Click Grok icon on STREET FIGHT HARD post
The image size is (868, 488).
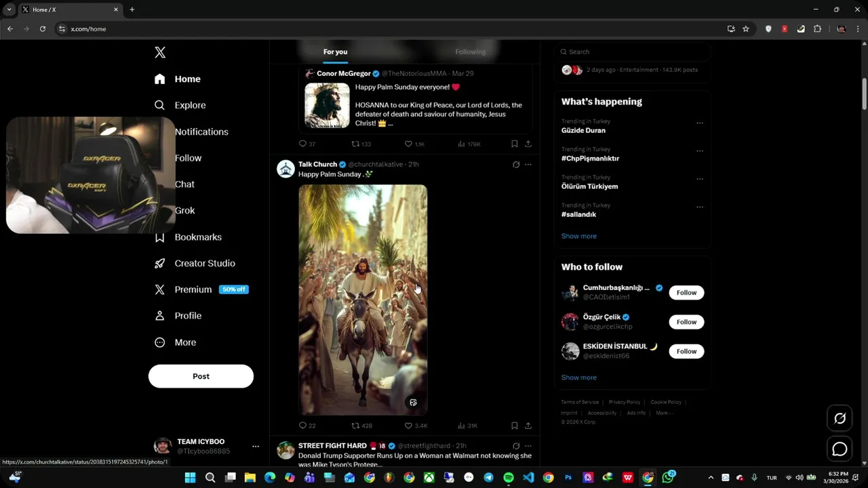coord(516,446)
